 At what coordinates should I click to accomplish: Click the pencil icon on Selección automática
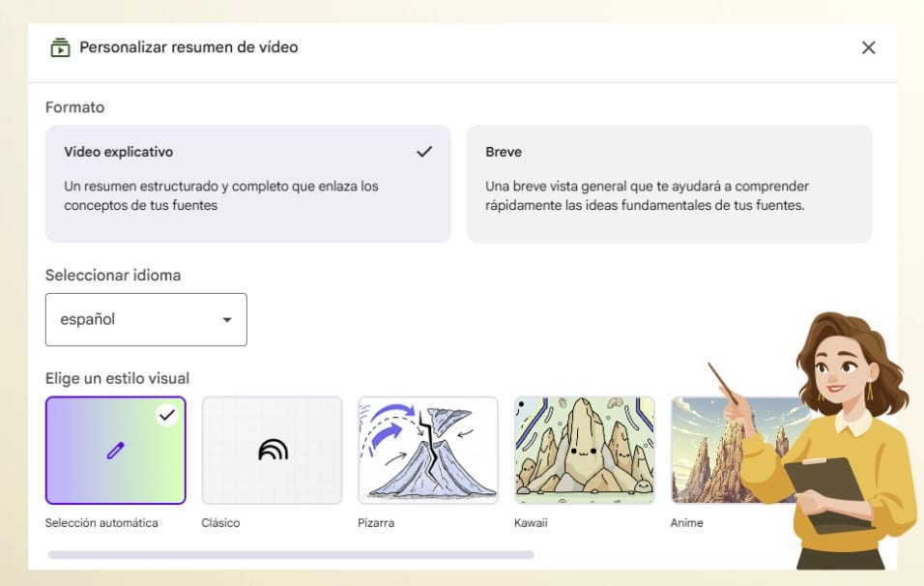pyautogui.click(x=114, y=450)
